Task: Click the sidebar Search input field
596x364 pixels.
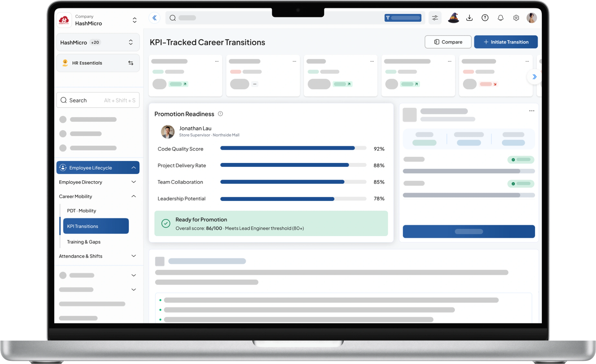Action: [x=98, y=100]
